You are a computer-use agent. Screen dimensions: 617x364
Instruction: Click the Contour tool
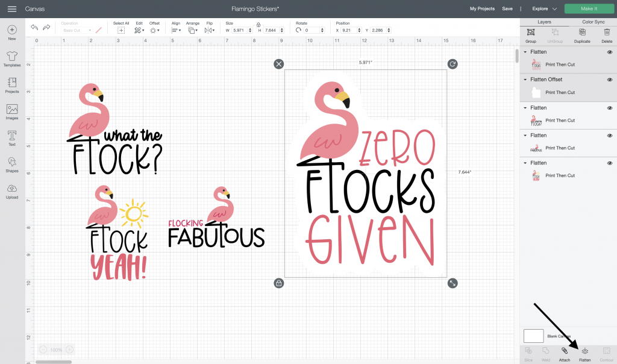point(606,354)
